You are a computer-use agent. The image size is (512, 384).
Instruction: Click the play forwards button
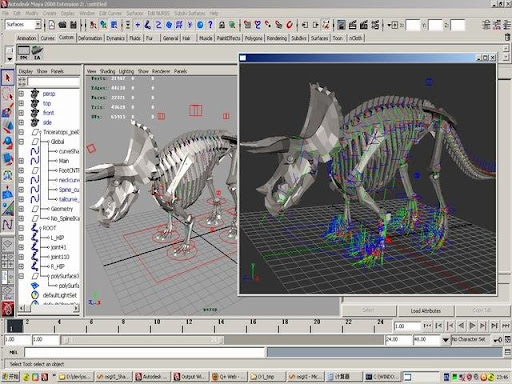pyautogui.click(x=472, y=326)
